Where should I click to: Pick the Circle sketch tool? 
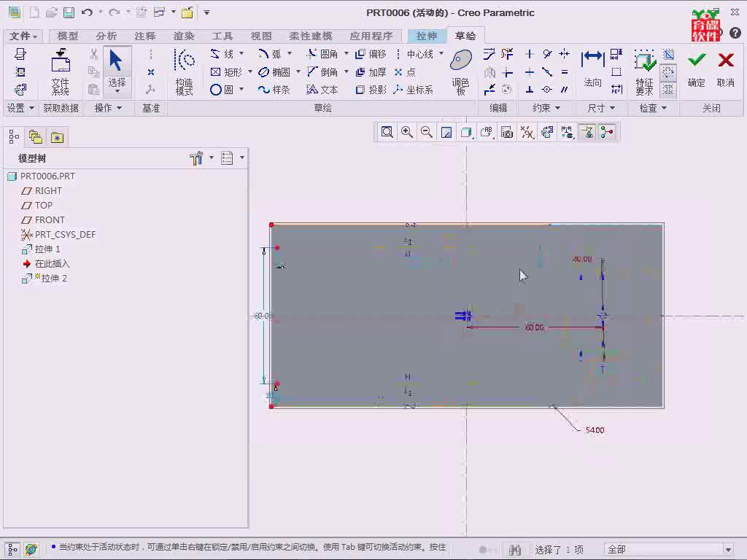click(222, 90)
